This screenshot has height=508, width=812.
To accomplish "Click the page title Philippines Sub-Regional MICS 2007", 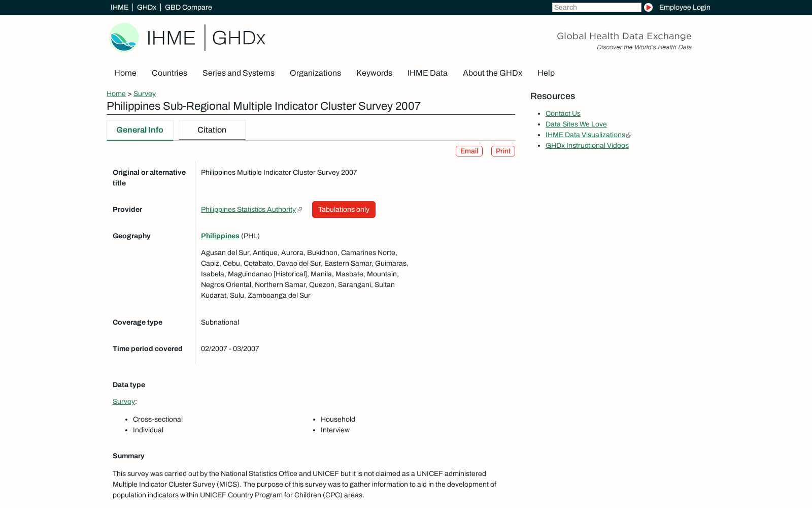I will point(263,106).
